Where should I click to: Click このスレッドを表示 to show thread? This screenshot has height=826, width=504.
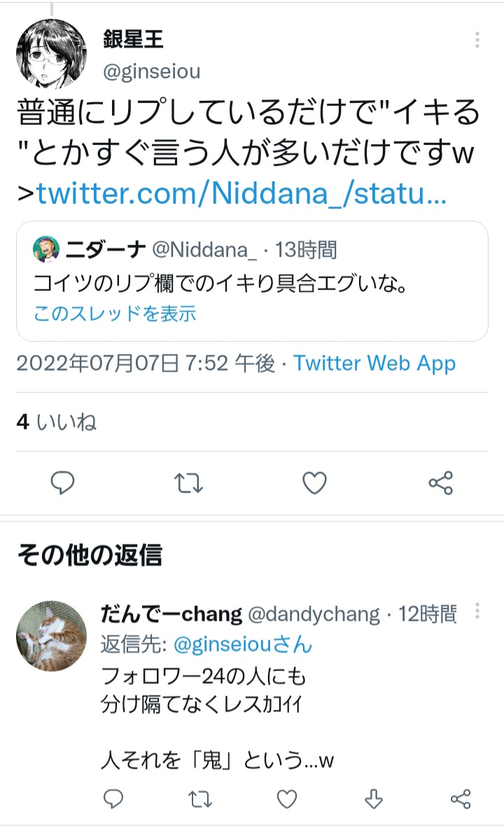[x=115, y=313]
